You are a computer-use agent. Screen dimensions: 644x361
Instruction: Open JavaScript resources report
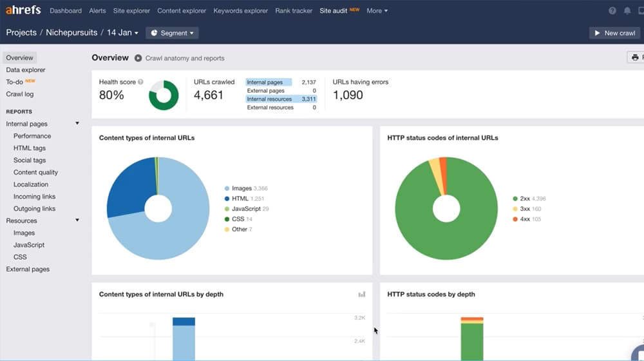tap(29, 244)
